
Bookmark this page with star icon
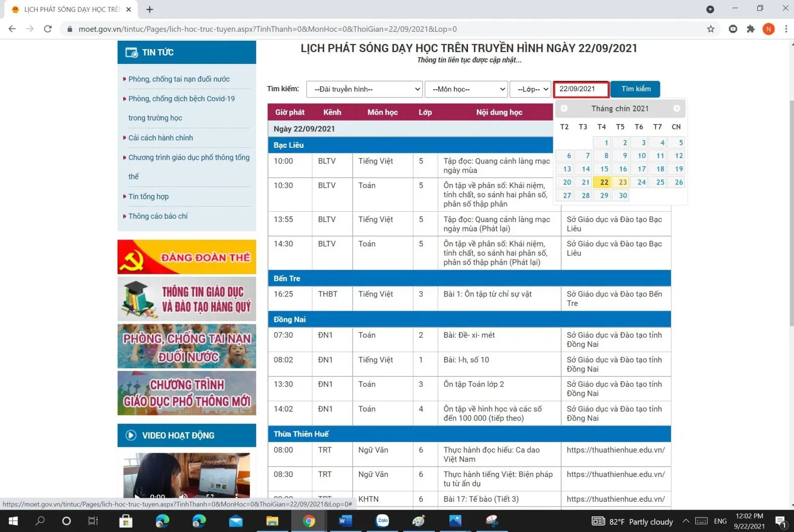711,29
